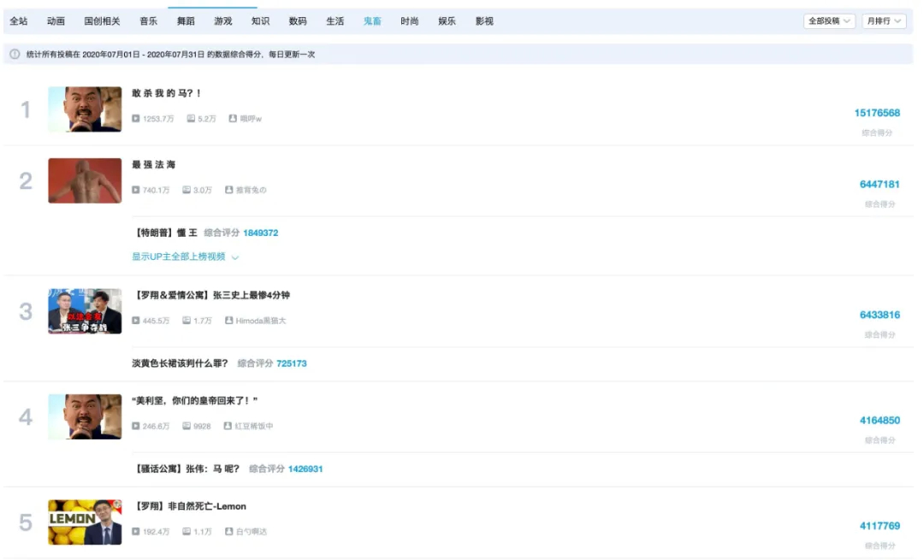Visit uploader 红豆稀饭中's page

pyautogui.click(x=254, y=426)
